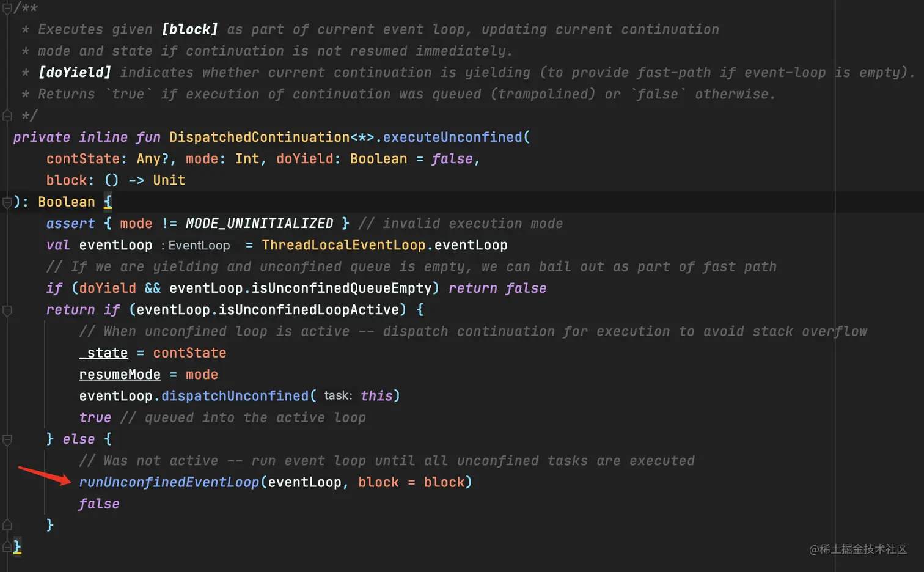Click ThreadLocalEventLoop reference

(x=343, y=245)
